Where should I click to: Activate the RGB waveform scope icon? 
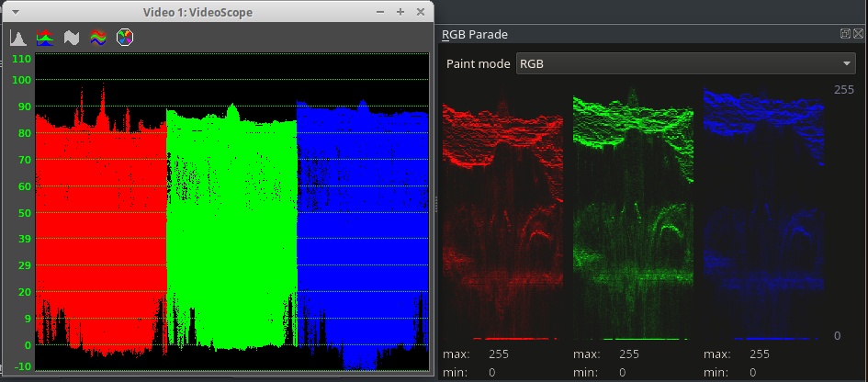coord(99,38)
